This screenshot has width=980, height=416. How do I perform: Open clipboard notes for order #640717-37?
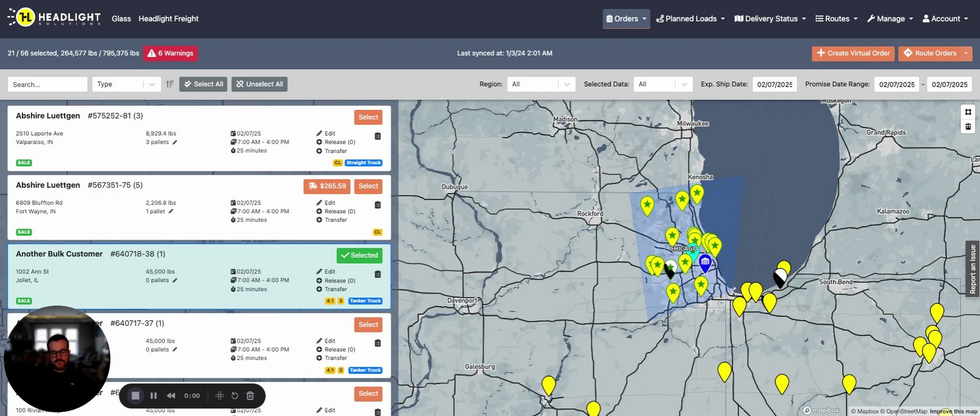(378, 343)
